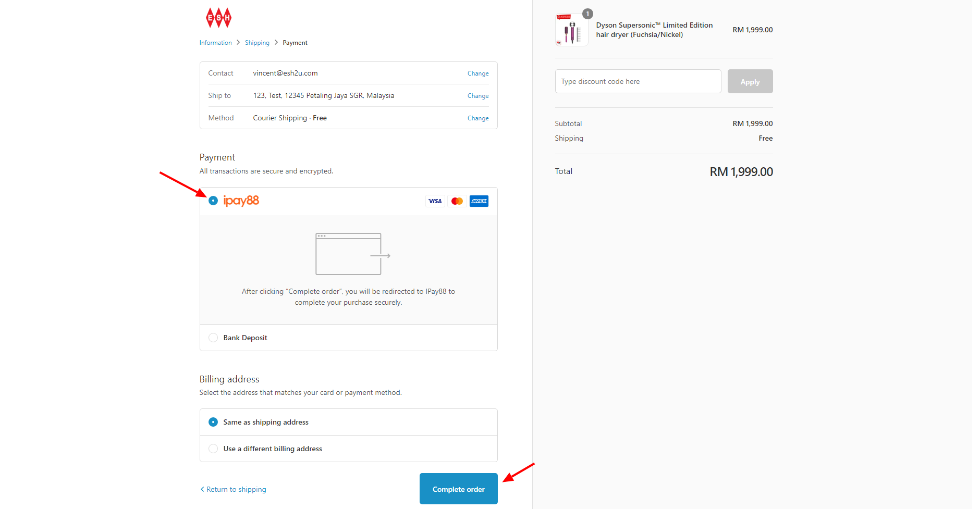Click the redirect browser window illustration
The width and height of the screenshot is (980, 509).
coord(353,254)
